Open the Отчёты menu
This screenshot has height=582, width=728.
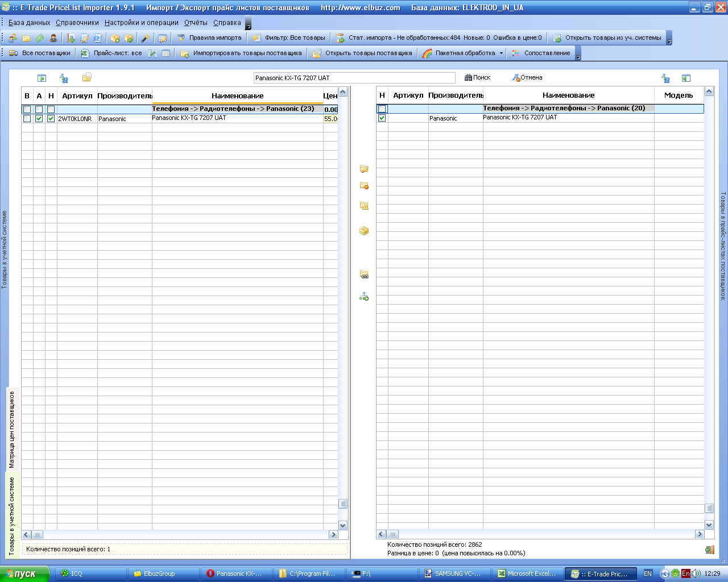(x=196, y=23)
